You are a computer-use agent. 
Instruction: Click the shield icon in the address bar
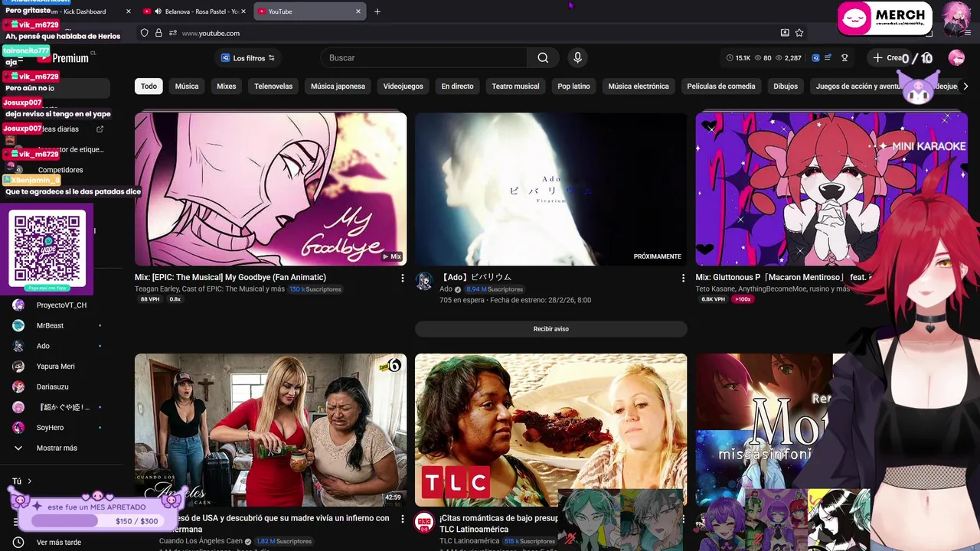pyautogui.click(x=144, y=33)
